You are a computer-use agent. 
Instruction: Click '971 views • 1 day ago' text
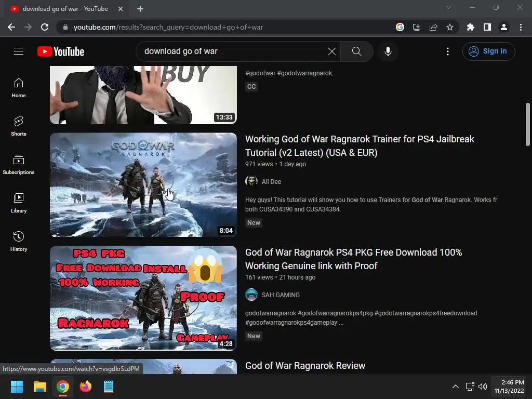click(275, 164)
